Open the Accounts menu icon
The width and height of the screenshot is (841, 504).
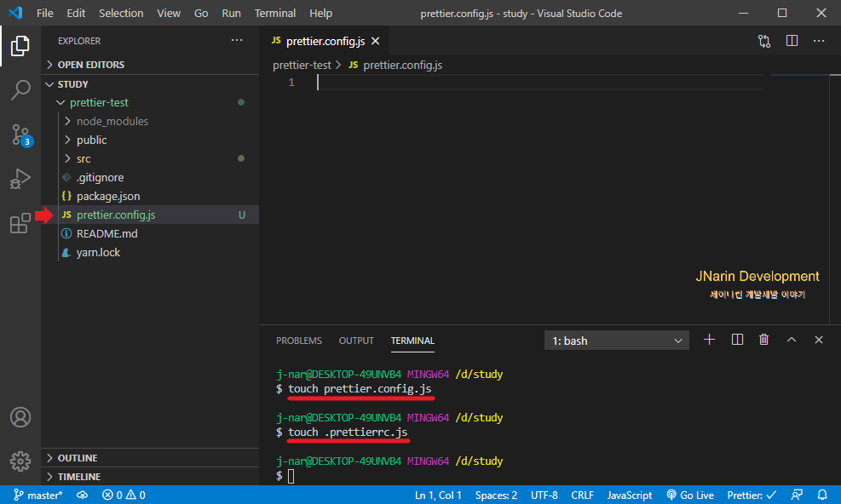click(x=20, y=417)
